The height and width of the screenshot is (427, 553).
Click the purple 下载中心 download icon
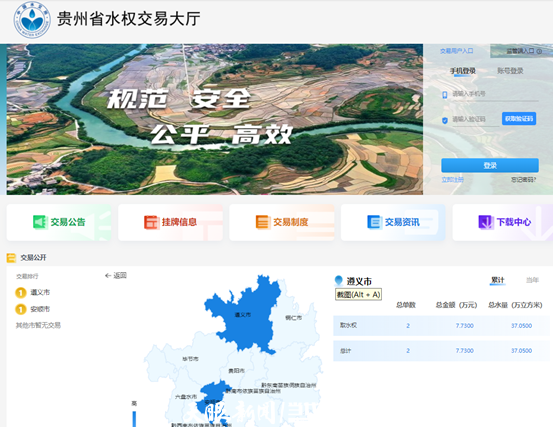click(486, 222)
